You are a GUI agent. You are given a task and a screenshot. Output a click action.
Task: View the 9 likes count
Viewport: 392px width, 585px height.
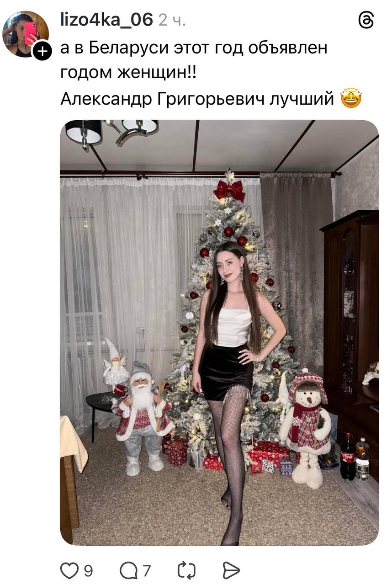click(88, 571)
